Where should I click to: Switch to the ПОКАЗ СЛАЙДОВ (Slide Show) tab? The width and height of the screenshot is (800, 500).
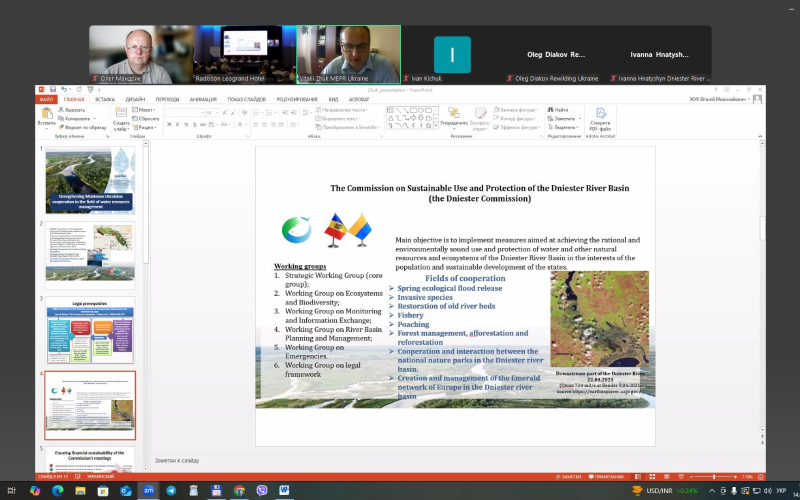[x=246, y=99]
